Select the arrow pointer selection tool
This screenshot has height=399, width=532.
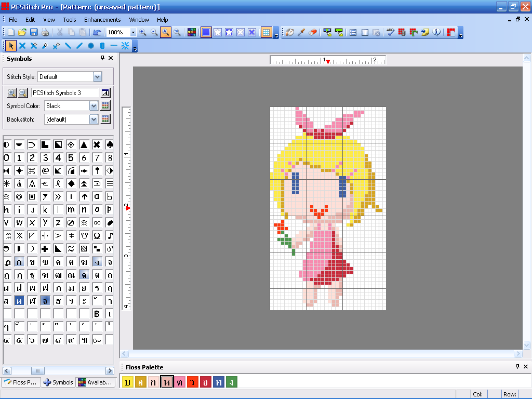(x=11, y=46)
